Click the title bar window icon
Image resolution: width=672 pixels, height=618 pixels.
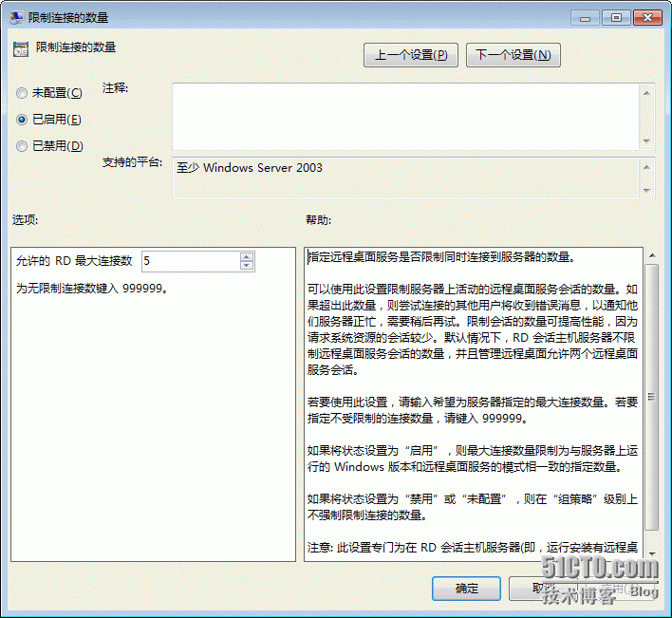point(17,18)
